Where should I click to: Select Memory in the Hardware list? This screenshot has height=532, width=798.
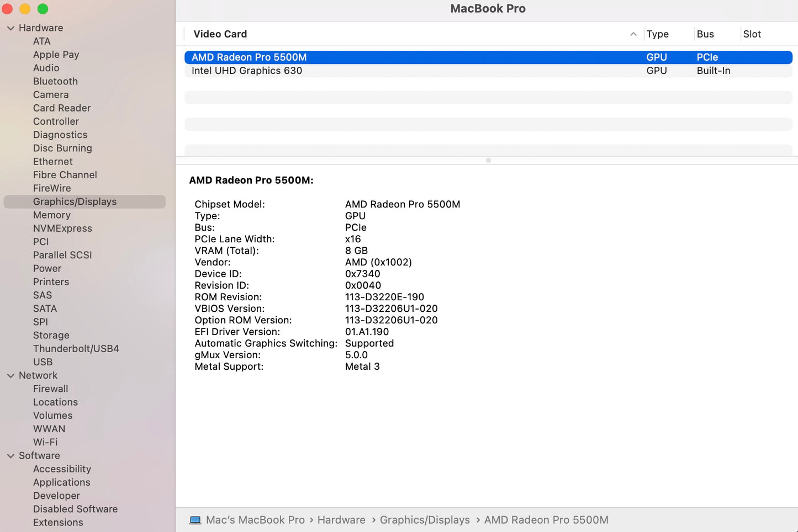[52, 215]
